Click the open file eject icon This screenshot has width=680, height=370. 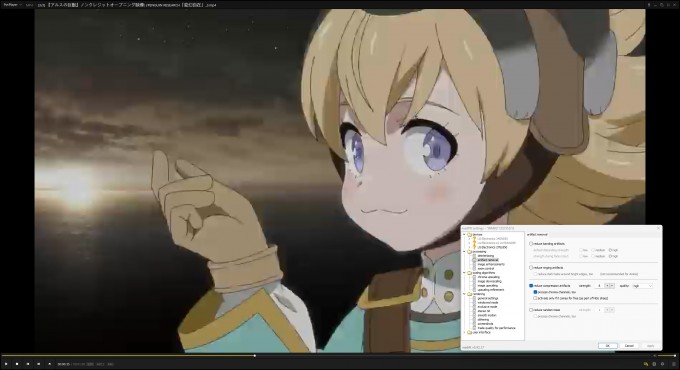[49, 364]
